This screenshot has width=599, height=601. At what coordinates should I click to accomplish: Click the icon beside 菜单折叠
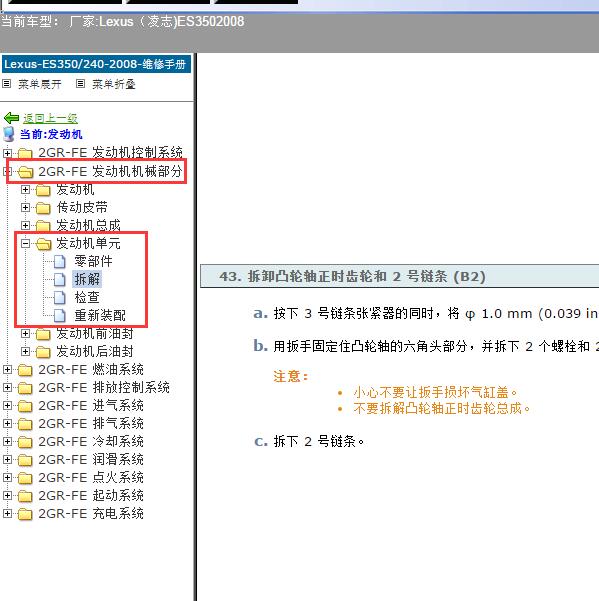click(x=80, y=84)
